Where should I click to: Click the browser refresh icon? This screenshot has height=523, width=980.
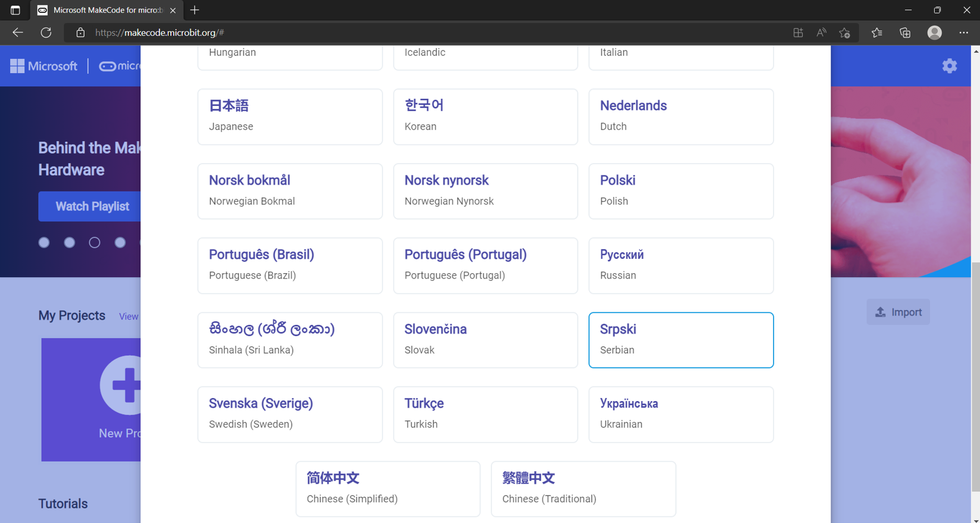point(46,33)
